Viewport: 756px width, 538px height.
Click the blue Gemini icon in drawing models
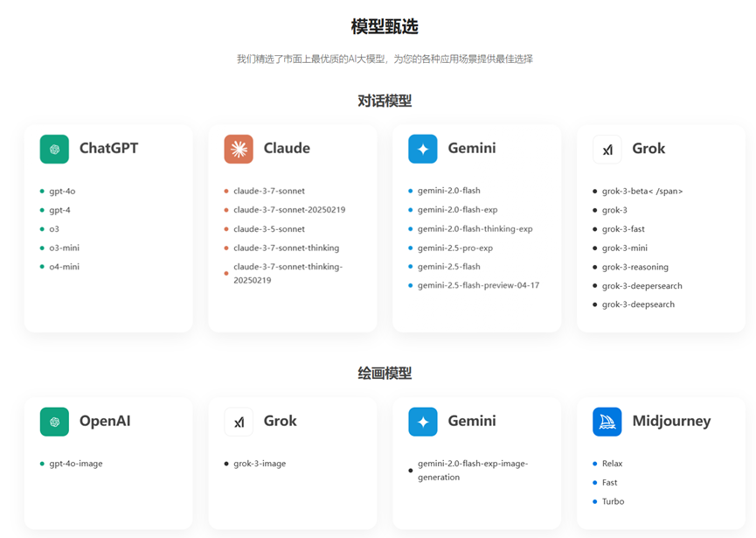[423, 422]
